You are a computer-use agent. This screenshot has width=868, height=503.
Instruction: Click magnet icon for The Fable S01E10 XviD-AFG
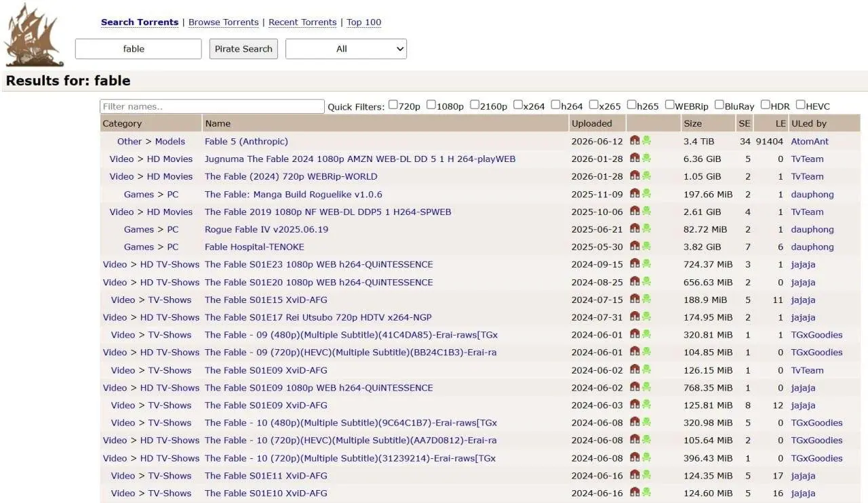(x=635, y=492)
